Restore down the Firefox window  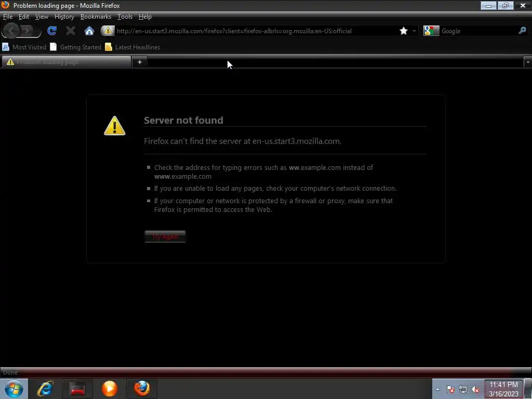[505, 5]
